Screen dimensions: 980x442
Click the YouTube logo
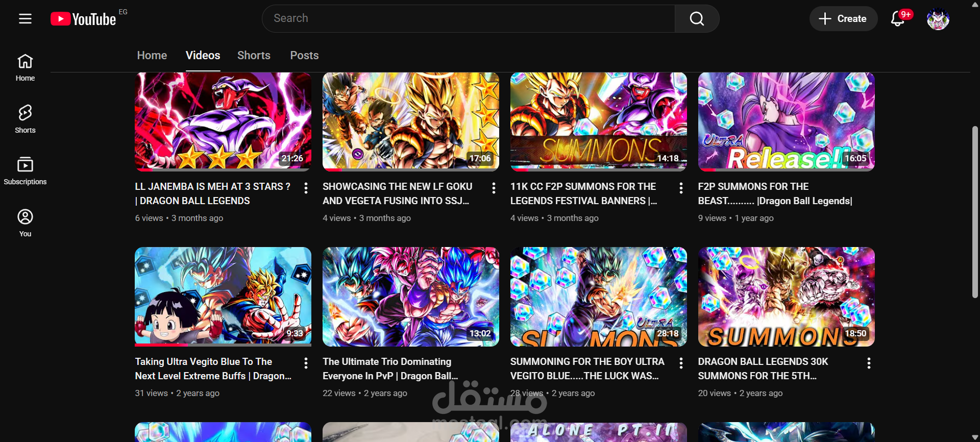tap(84, 19)
